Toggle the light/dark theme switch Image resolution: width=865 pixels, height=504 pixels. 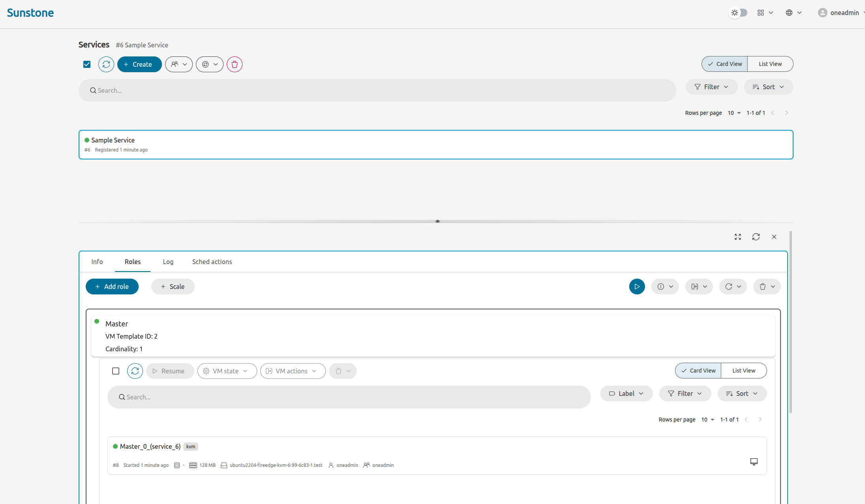click(738, 13)
